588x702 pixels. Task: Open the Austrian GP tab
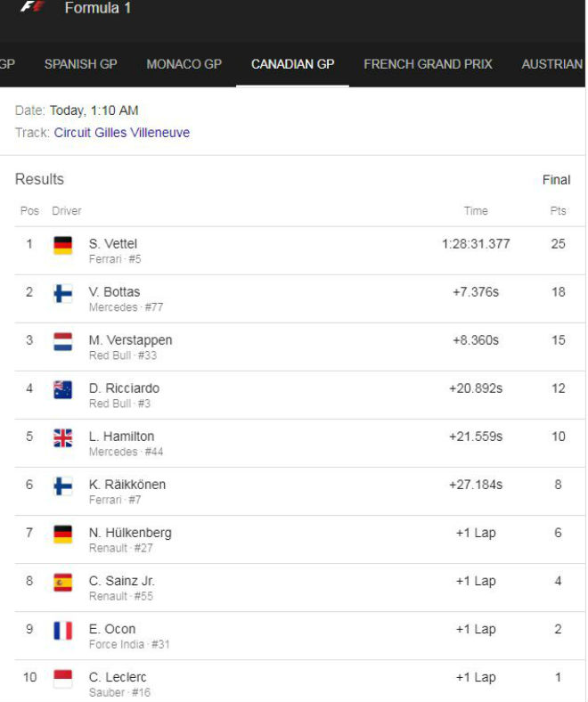(552, 64)
